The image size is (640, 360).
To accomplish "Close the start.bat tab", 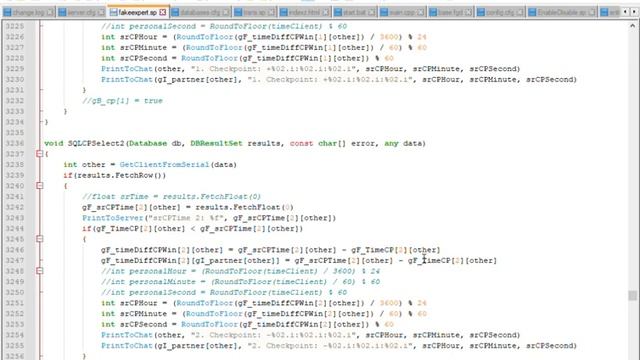I will tap(371, 12).
